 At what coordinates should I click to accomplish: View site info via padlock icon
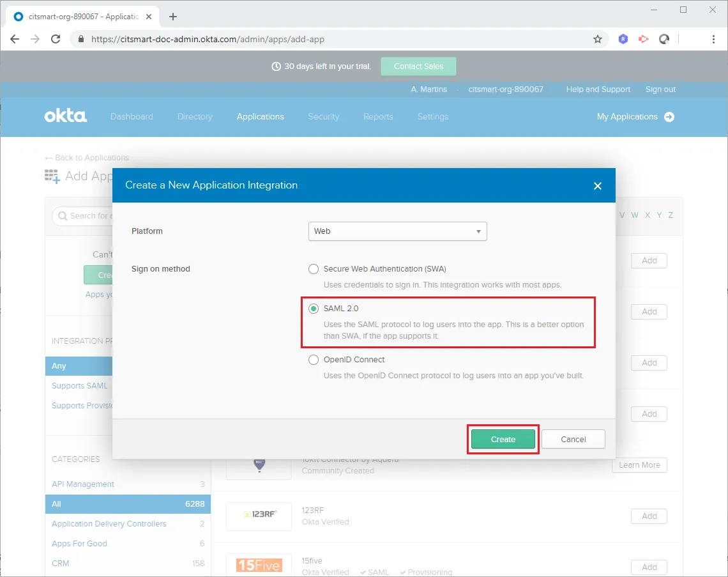coord(81,39)
